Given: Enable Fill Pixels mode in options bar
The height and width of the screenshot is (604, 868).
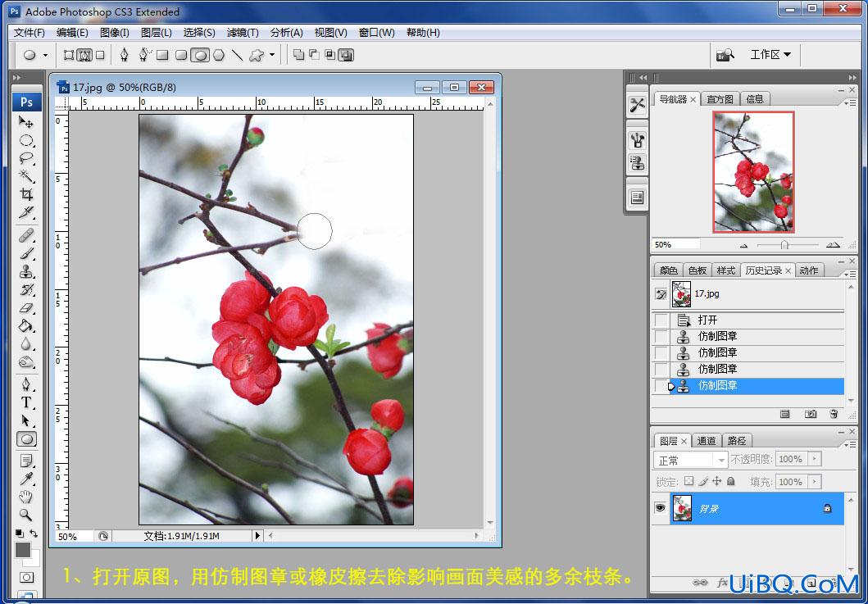Looking at the screenshot, I should coord(100,55).
